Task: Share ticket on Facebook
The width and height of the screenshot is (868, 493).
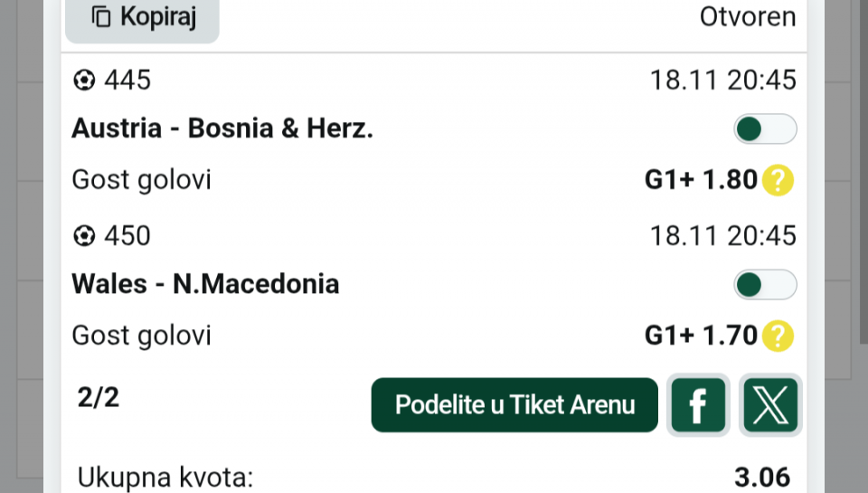Action: point(698,405)
